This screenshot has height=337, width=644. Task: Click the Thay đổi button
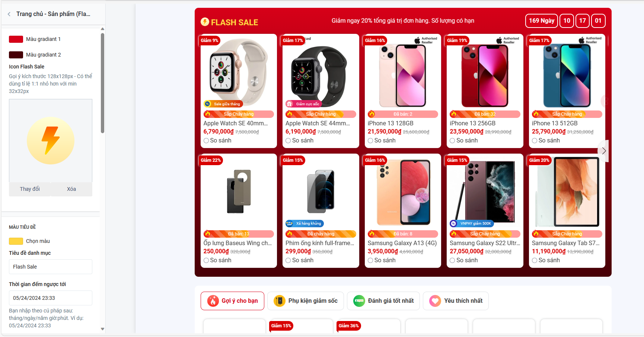click(30, 189)
